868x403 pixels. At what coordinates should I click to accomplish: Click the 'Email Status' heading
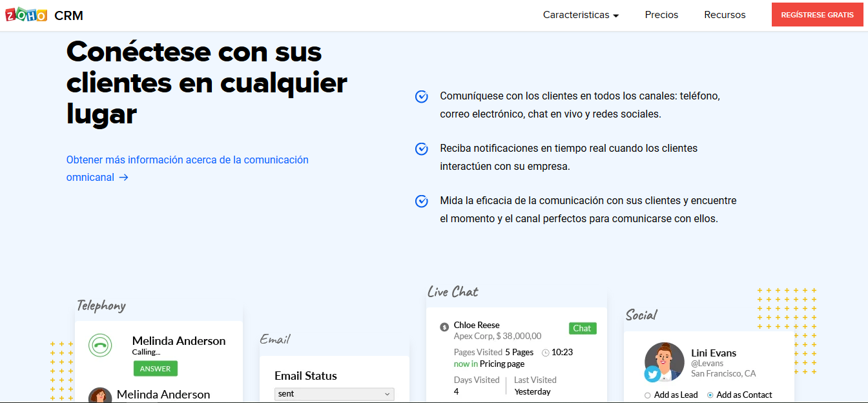[x=305, y=376]
